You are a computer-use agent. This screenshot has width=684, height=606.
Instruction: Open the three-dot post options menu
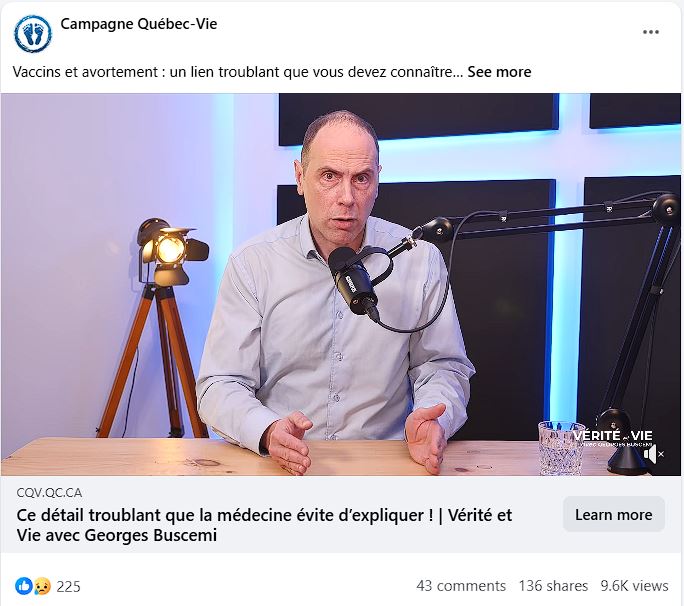(x=650, y=32)
